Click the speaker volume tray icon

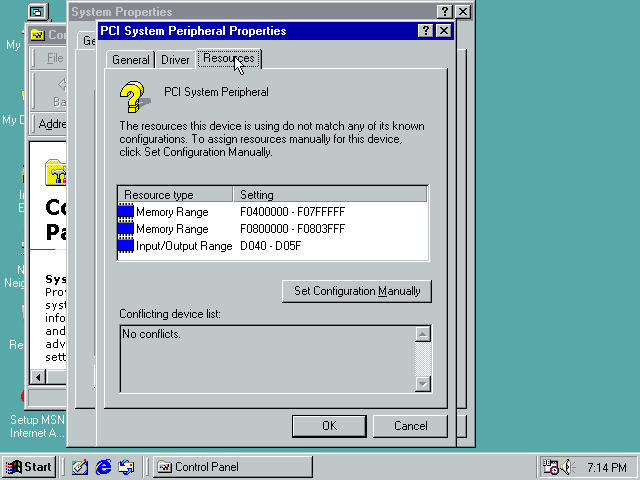coord(568,467)
